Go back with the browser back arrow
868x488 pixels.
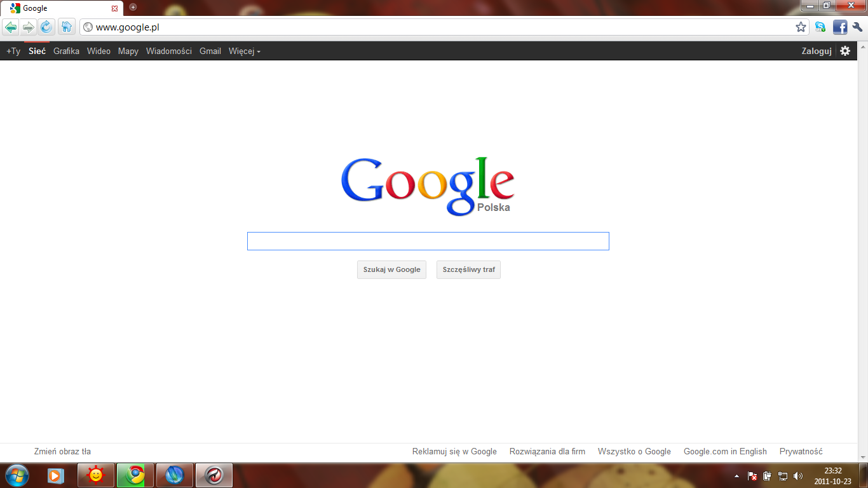(11, 27)
